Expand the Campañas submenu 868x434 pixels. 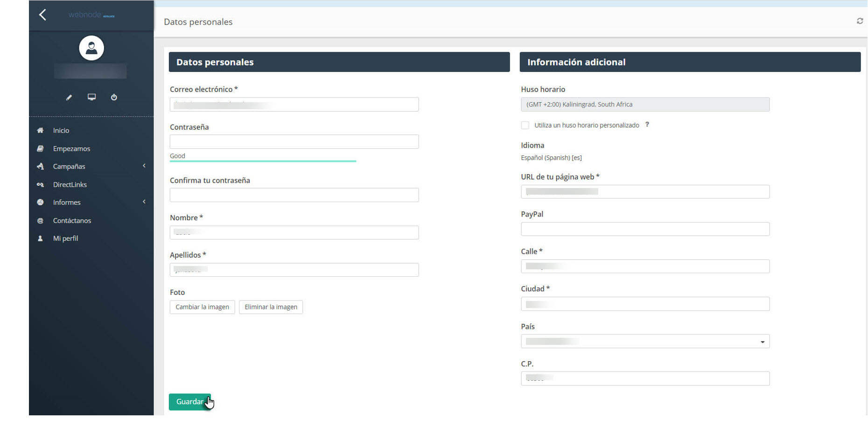pos(69,167)
